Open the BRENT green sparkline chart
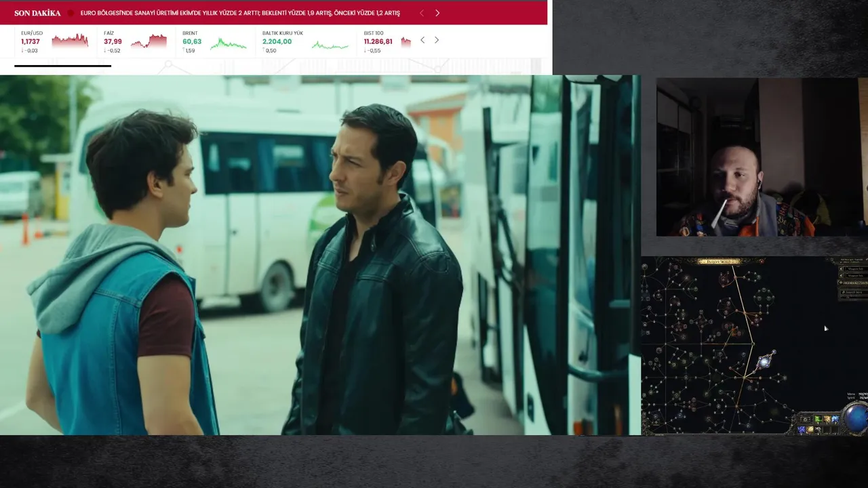The height and width of the screenshot is (488, 868). (229, 45)
